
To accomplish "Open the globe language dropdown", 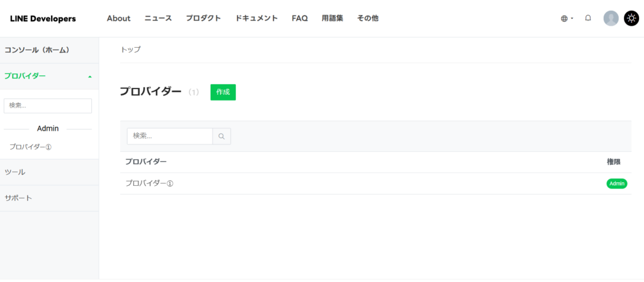I will 567,19.
